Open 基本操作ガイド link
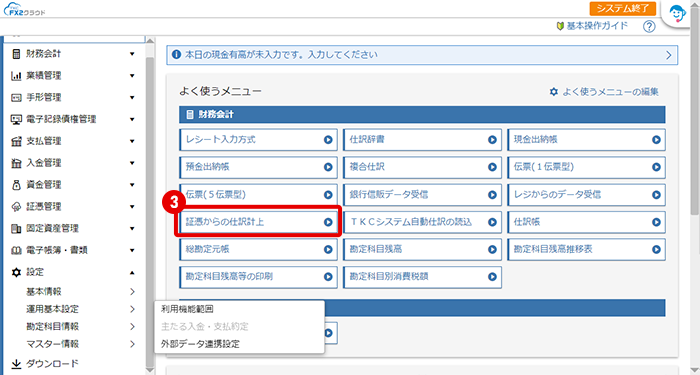The height and width of the screenshot is (375, 700). coord(597,26)
